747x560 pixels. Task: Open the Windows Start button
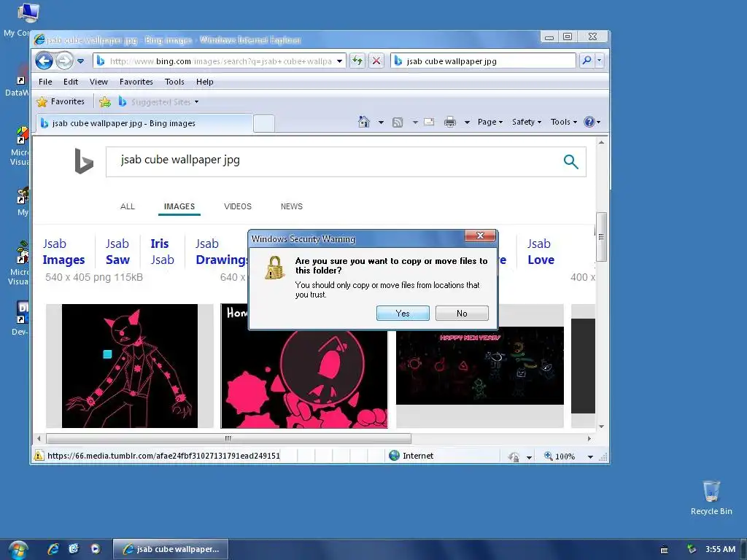tap(18, 550)
